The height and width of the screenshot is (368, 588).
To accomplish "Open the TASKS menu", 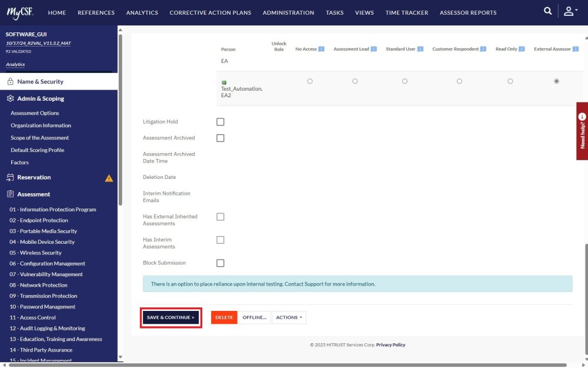I will point(335,12).
